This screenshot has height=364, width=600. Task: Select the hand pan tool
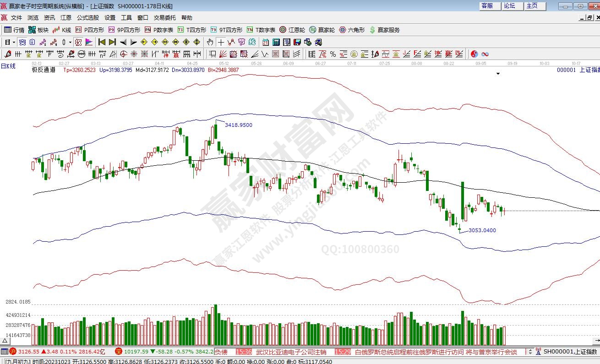click(210, 42)
